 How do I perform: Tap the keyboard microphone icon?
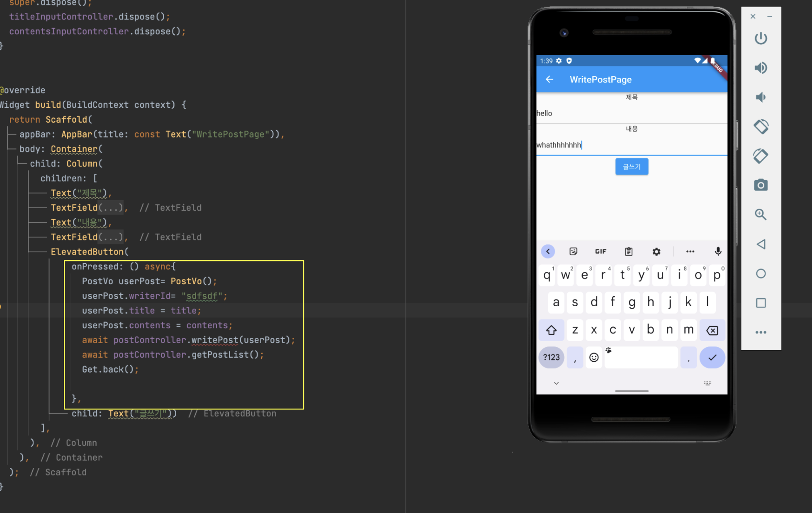(x=718, y=252)
